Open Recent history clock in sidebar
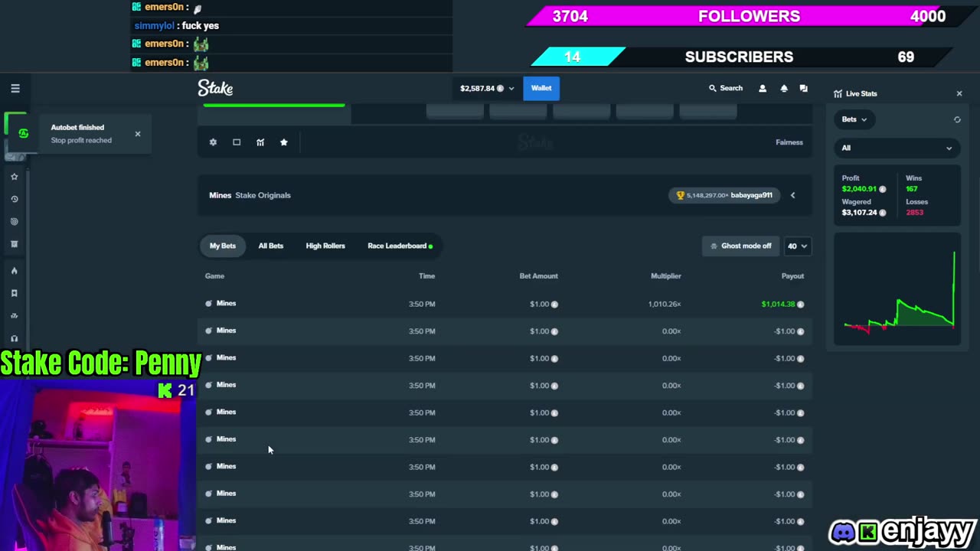Screen dimensions: 980x551 [14, 199]
